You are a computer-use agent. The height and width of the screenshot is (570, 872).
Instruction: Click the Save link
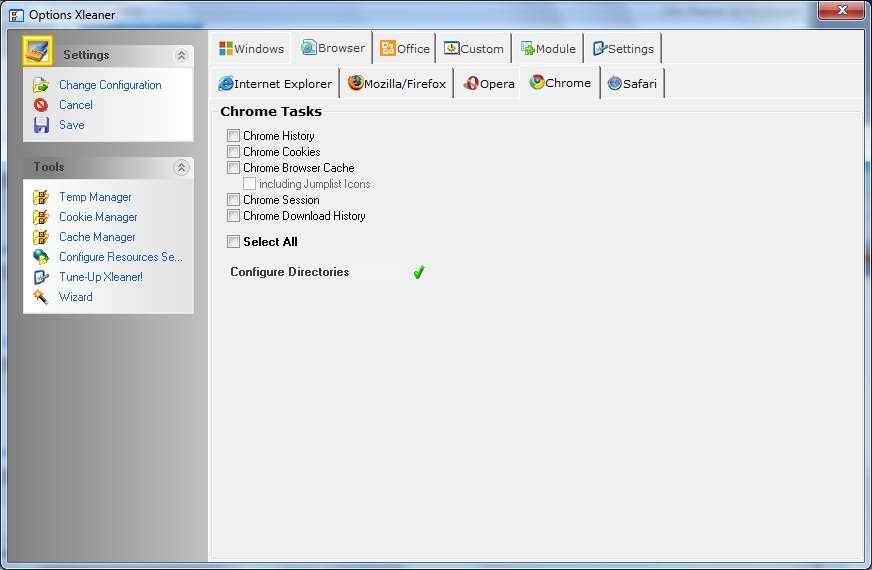[x=72, y=125]
